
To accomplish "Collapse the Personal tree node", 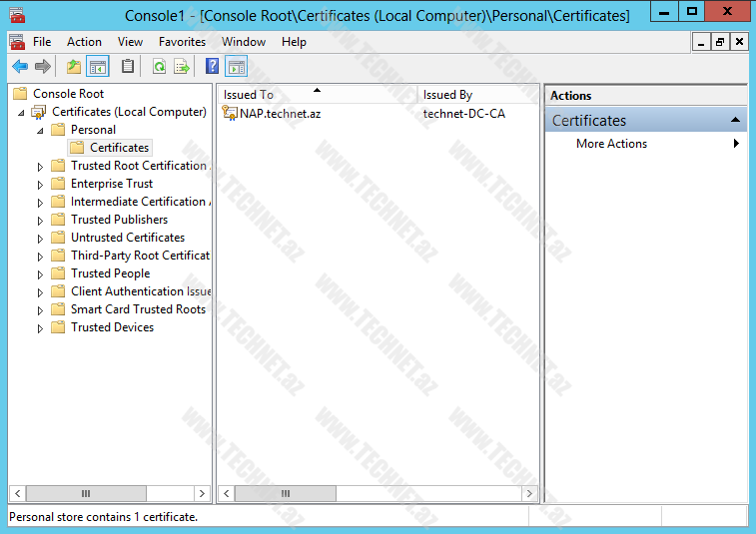I will 41,131.
